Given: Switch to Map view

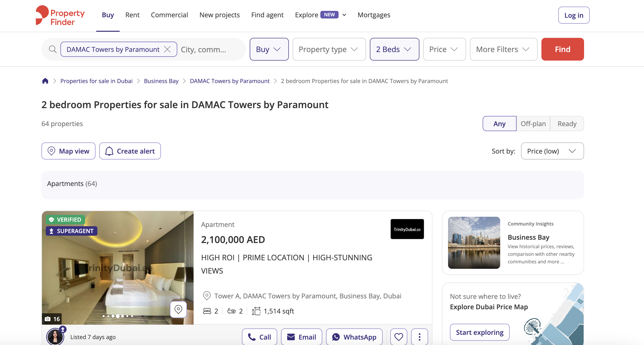Looking at the screenshot, I should 68,151.
